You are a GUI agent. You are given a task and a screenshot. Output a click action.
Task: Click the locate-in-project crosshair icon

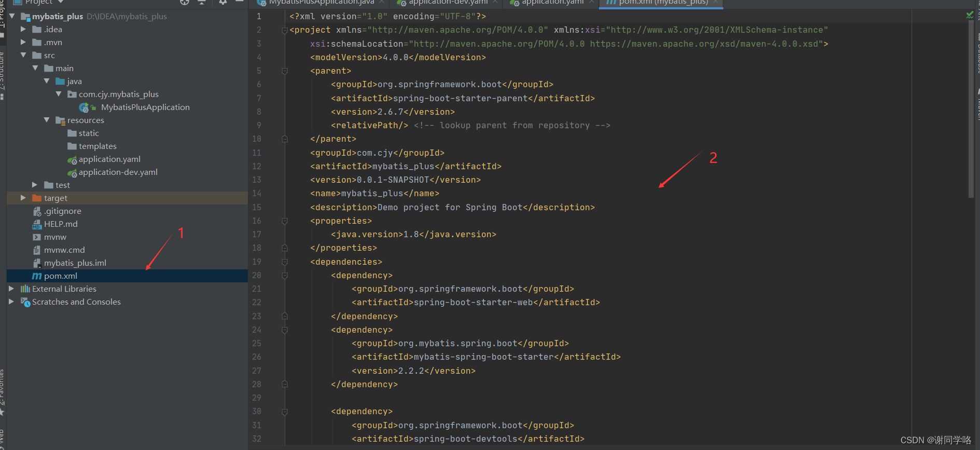click(x=185, y=2)
